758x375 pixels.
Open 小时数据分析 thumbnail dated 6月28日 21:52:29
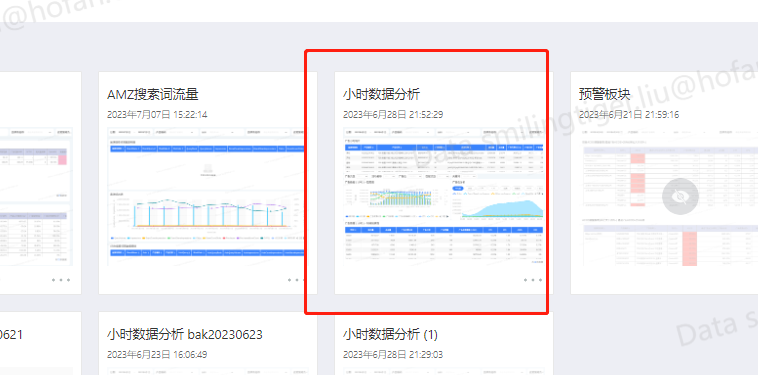pyautogui.click(x=443, y=197)
